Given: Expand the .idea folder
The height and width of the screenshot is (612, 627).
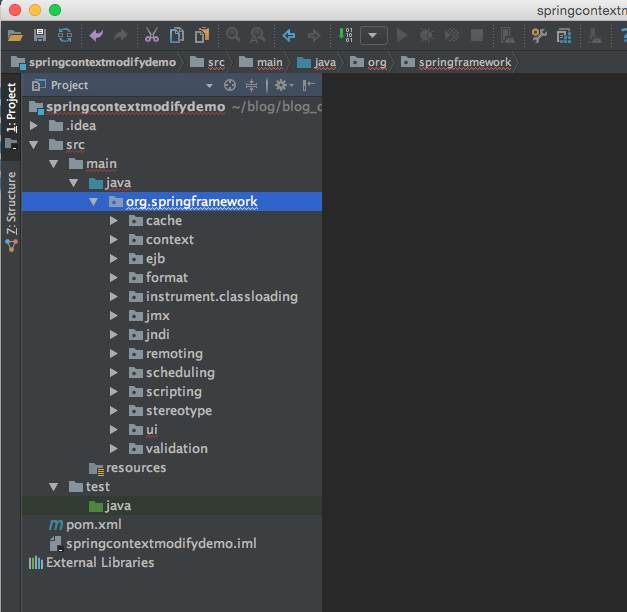Looking at the screenshot, I should pos(34,126).
